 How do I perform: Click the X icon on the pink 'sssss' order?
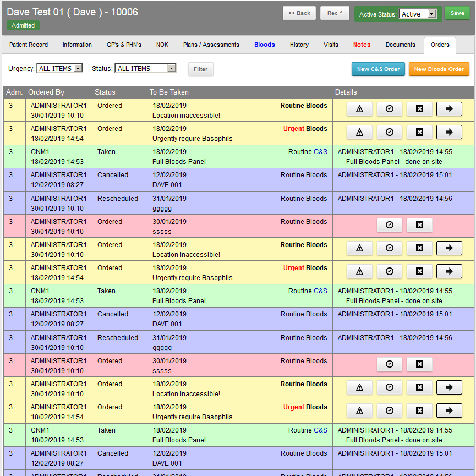coord(420,225)
